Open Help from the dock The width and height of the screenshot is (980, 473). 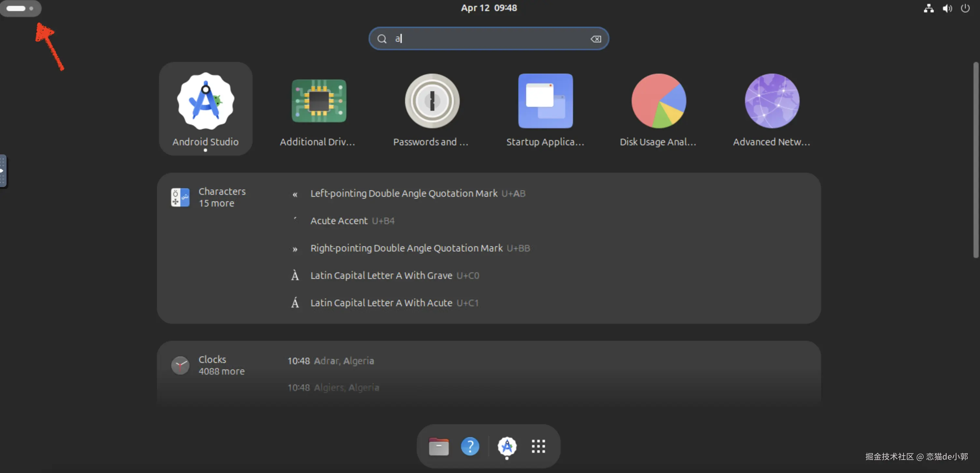coord(470,446)
